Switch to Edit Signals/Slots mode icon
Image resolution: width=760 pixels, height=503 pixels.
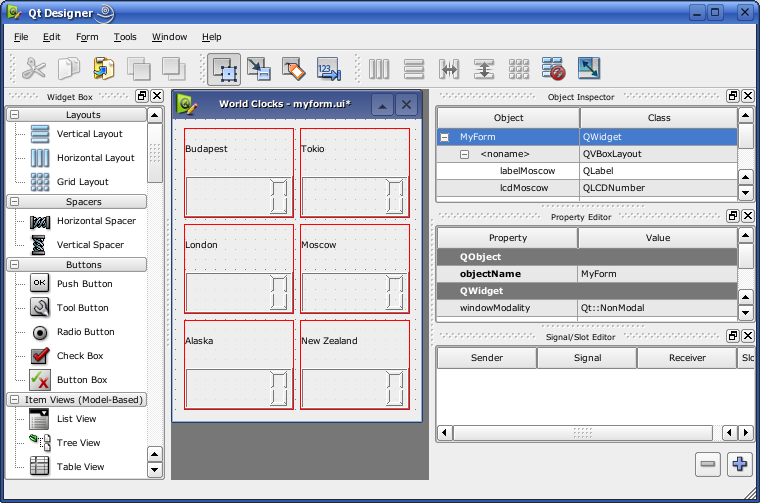tap(259, 68)
